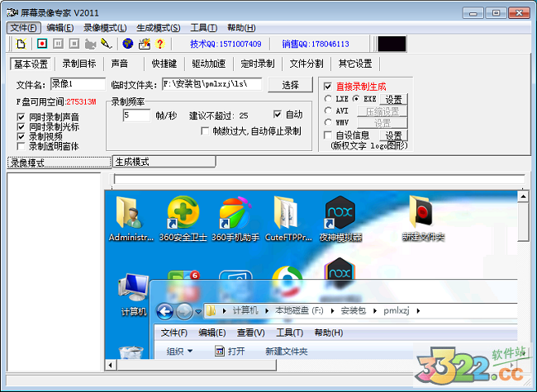Click the pen tool toolbar icon

point(106,44)
